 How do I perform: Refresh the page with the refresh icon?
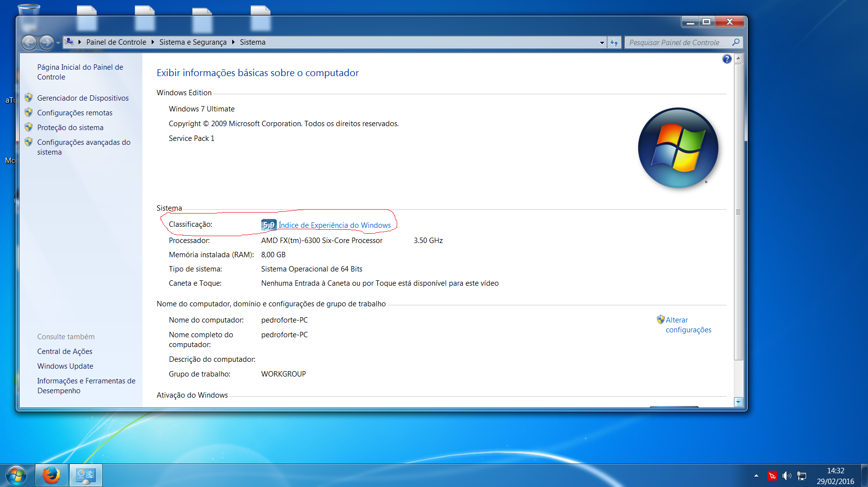click(614, 43)
